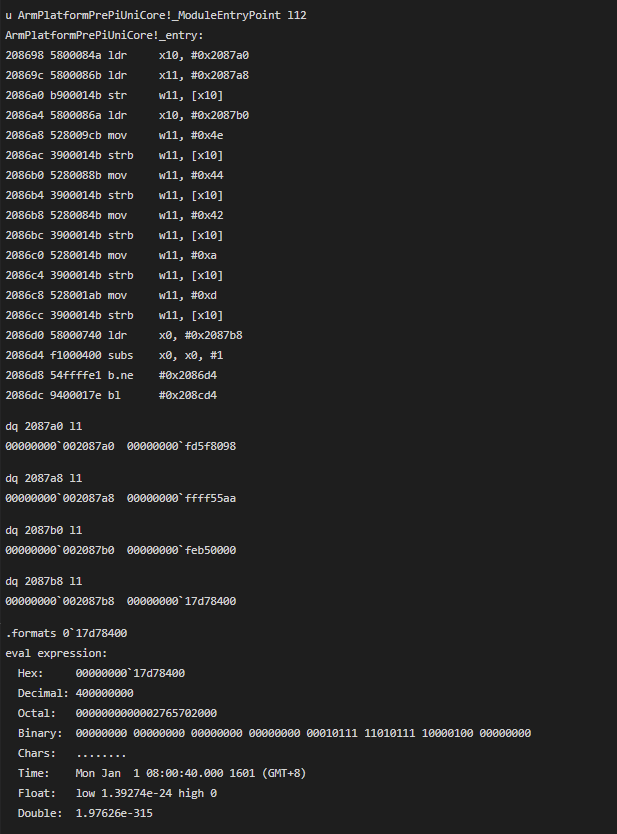Click the Time output row
This screenshot has width=617, height=834.
click(162, 773)
